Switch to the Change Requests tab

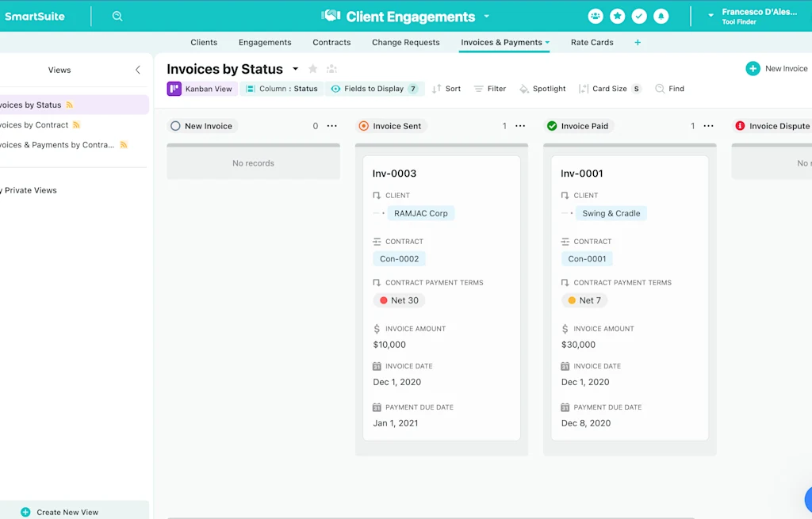405,43
